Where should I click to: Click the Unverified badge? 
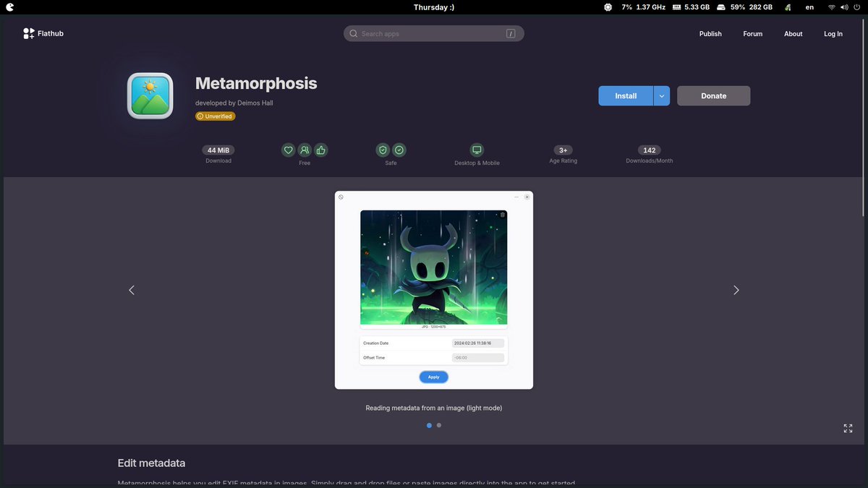pos(215,116)
